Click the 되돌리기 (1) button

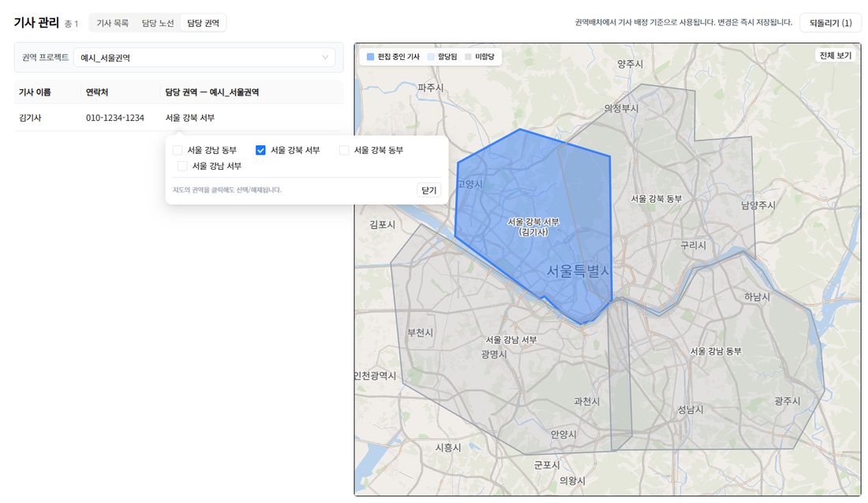830,23
